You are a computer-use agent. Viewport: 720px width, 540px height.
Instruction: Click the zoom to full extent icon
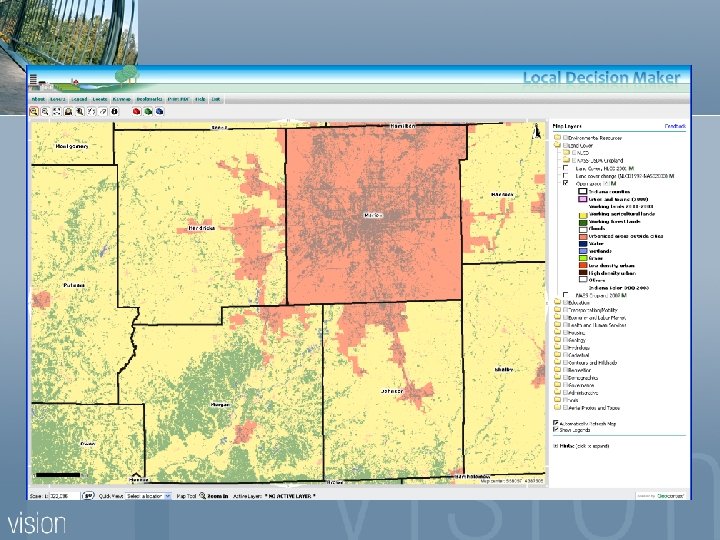click(x=56, y=111)
